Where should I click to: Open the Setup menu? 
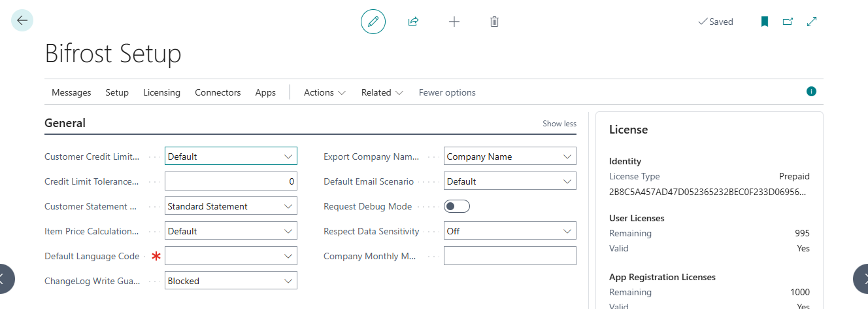point(117,92)
